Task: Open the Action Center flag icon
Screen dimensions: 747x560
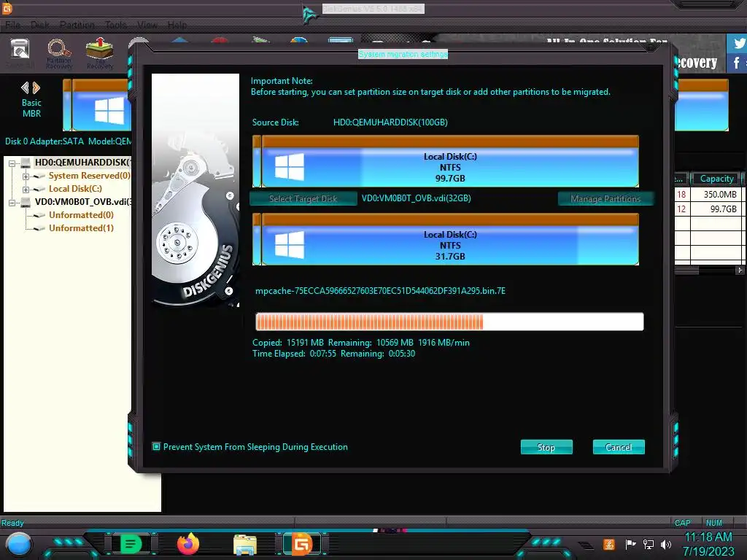Action: (x=630, y=544)
